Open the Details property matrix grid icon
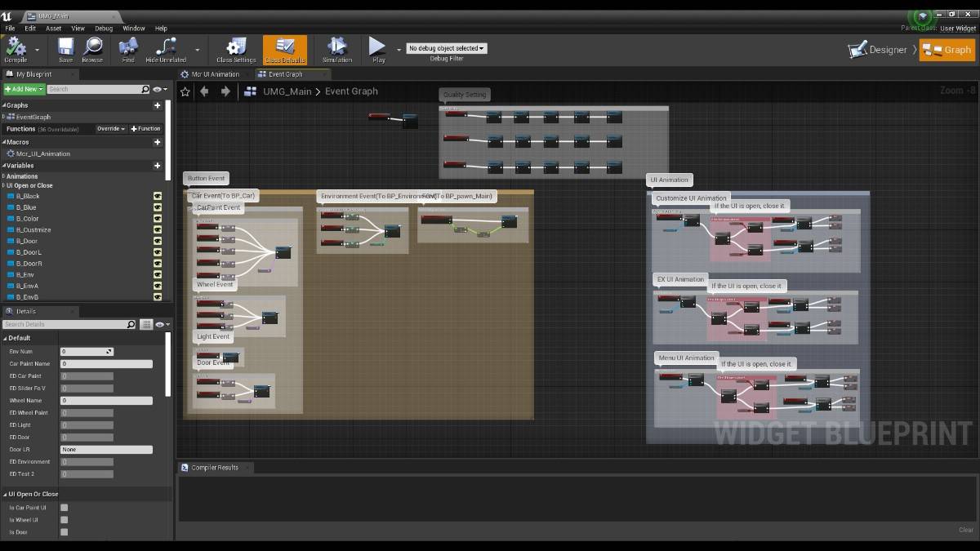The height and width of the screenshot is (551, 980). 146,324
